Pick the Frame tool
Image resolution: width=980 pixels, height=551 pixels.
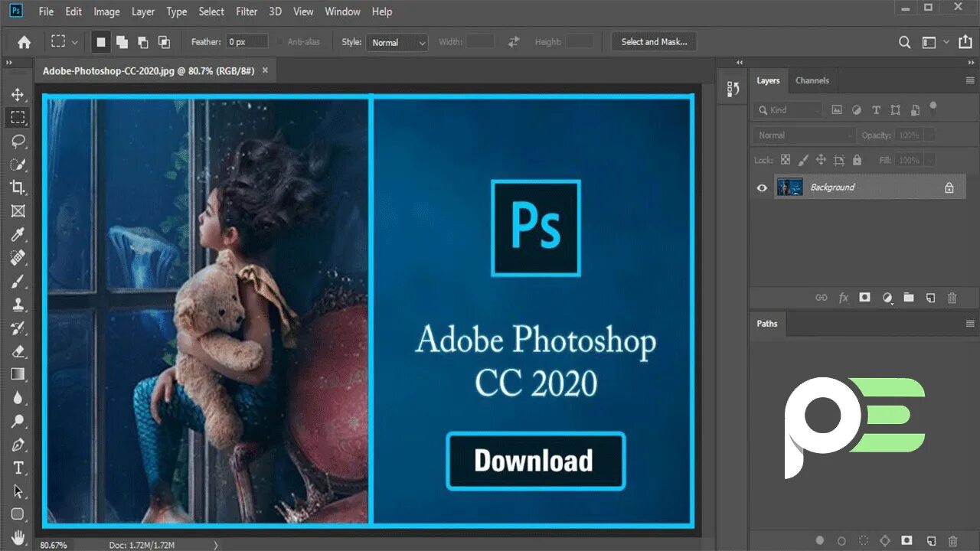18,210
